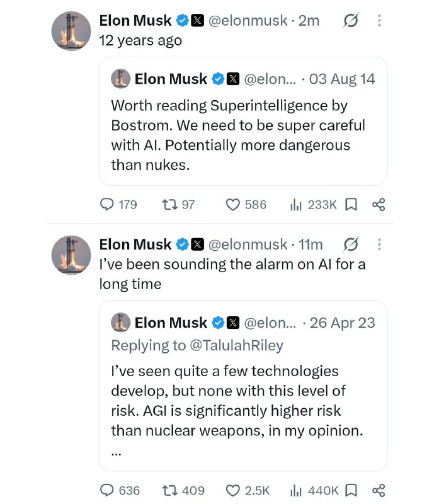Open Grok icon on the 11m post
This screenshot has width=439, height=504.
click(351, 244)
